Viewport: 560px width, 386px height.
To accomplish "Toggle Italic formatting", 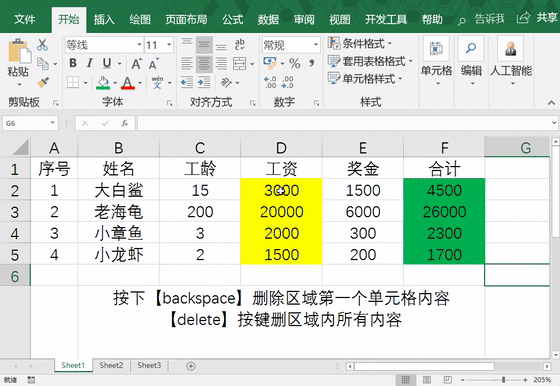I will click(90, 63).
